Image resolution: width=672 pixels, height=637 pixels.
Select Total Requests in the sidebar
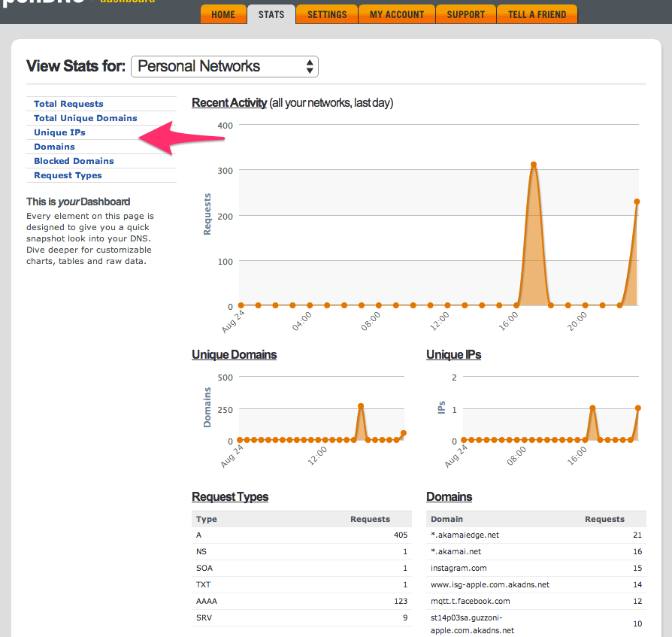pyautogui.click(x=68, y=103)
